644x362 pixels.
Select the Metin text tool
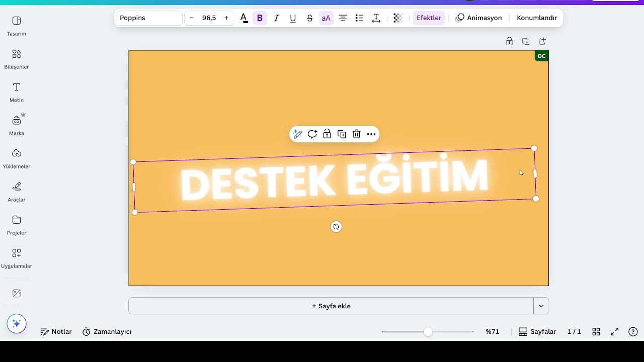[x=17, y=93]
